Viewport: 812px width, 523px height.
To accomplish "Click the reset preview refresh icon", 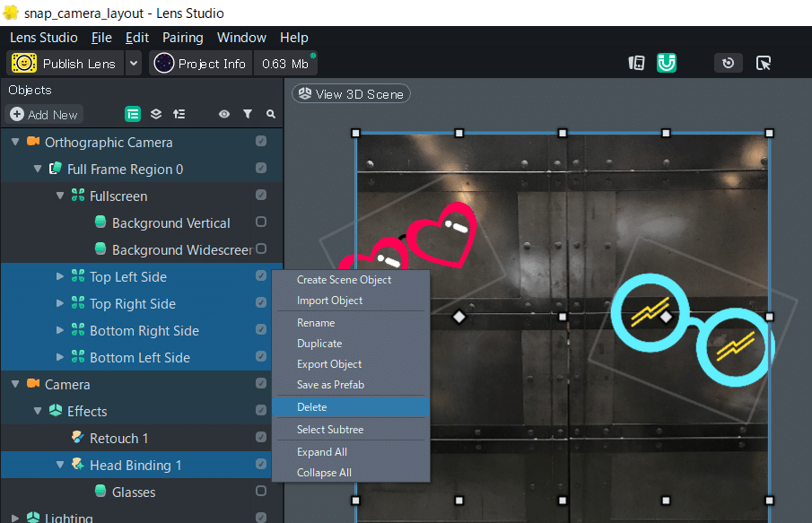I will 728,63.
